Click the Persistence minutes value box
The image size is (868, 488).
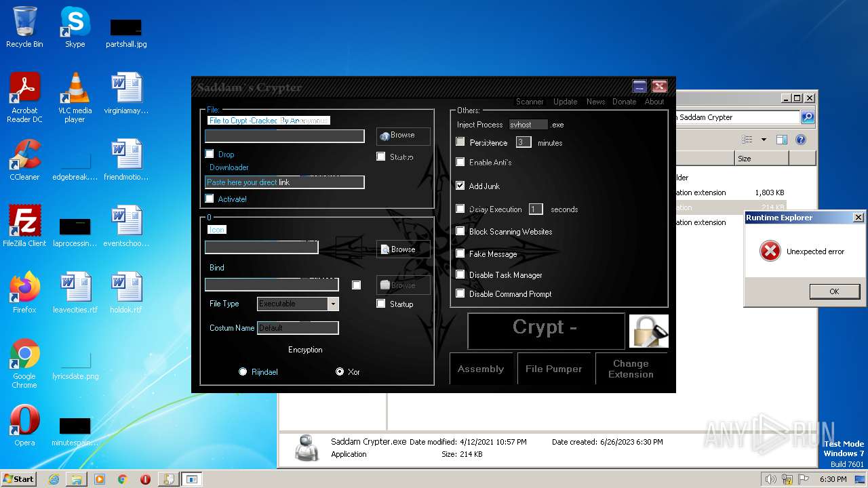tap(524, 142)
